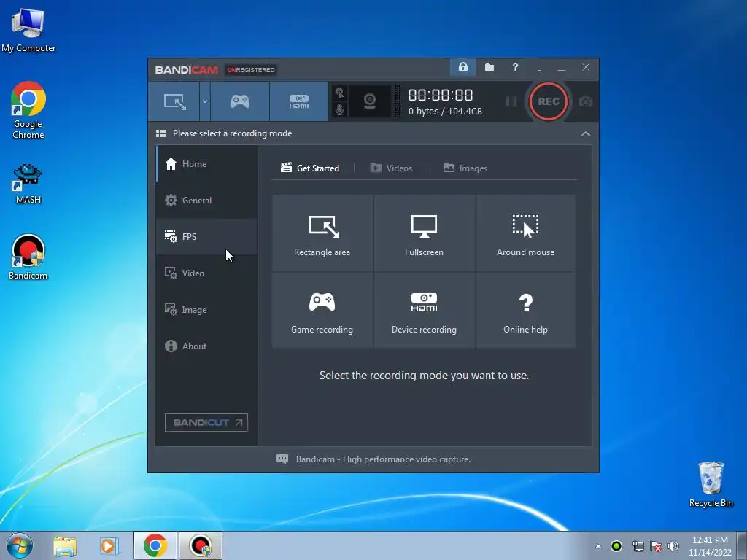
Task: Open the Video sidebar section
Action: (206, 273)
